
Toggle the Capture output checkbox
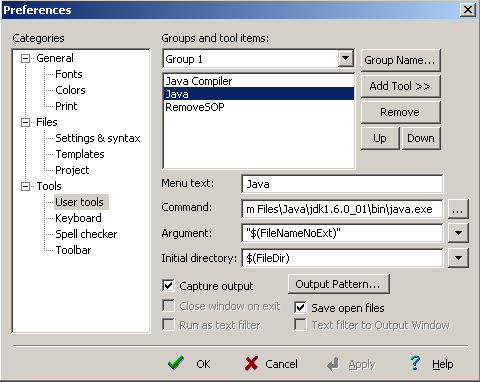[x=168, y=285]
